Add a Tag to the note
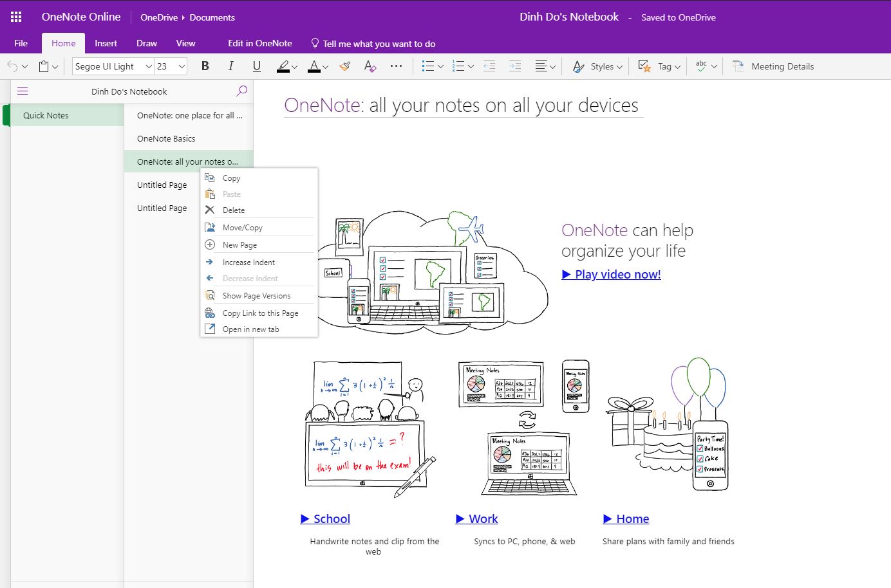The height and width of the screenshot is (588, 891). coord(658,66)
